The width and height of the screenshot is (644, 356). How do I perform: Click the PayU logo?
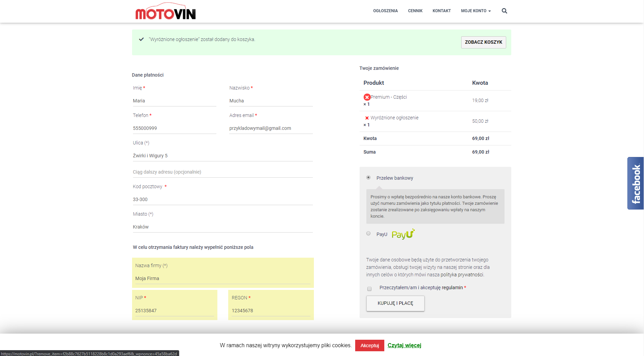point(403,234)
